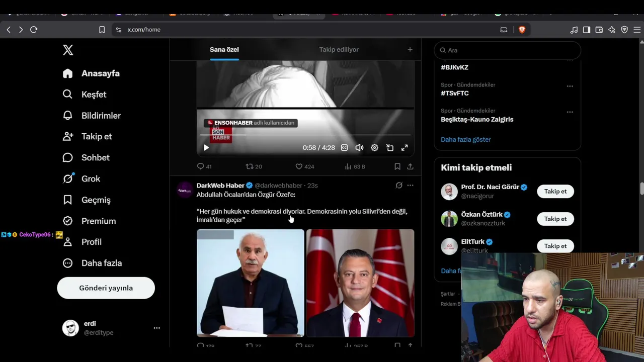
Task: Open the #TSvFTC trending topic
Action: point(455,94)
